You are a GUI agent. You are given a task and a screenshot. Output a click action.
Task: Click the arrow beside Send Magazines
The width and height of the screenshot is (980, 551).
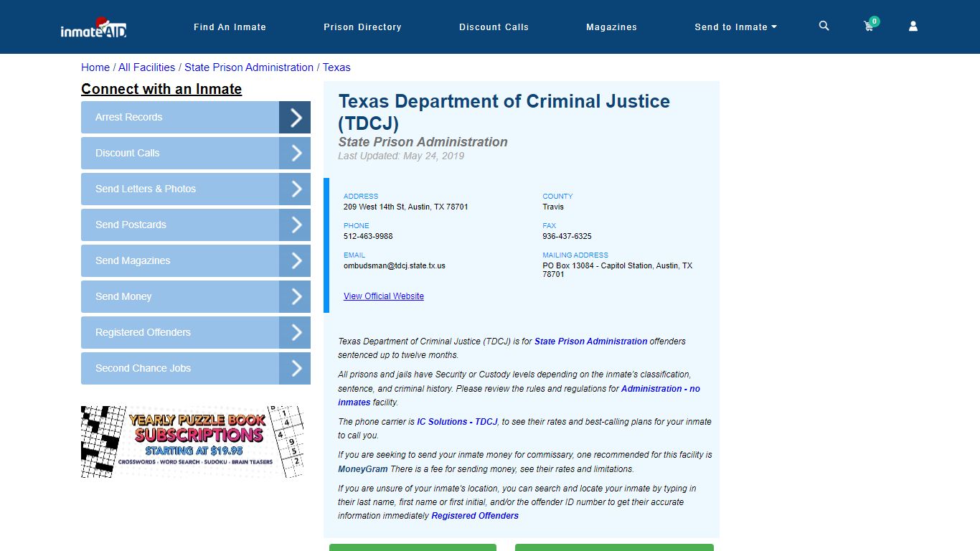click(295, 260)
